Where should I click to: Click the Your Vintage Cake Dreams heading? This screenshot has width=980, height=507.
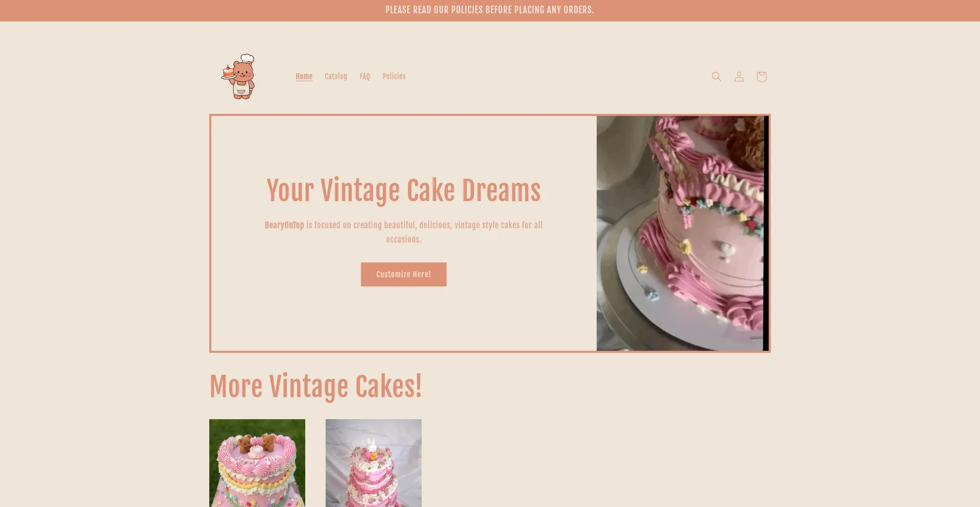[x=403, y=190]
